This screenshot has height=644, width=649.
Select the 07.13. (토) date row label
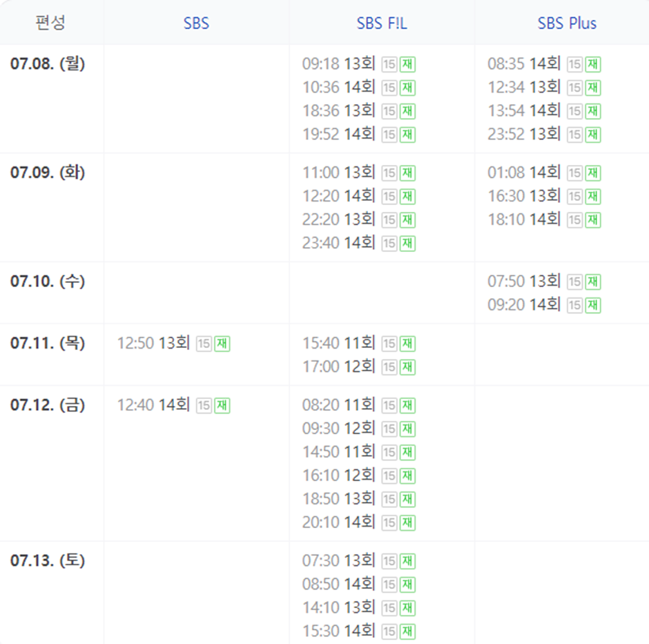point(48,560)
